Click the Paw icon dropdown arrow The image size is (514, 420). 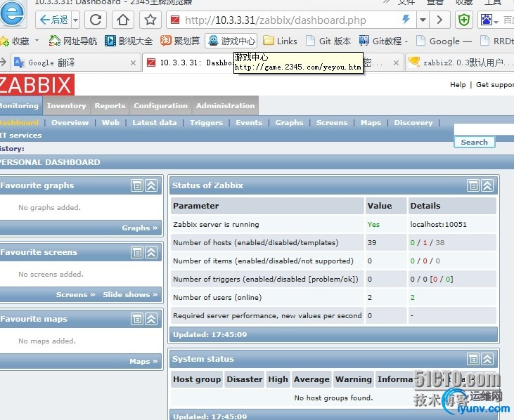tap(496, 22)
